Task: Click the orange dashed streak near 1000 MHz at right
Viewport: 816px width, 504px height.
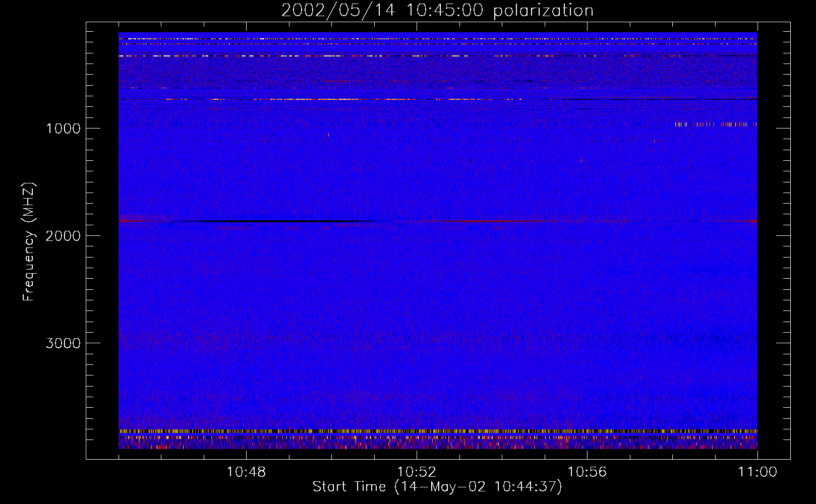Action: coord(716,124)
